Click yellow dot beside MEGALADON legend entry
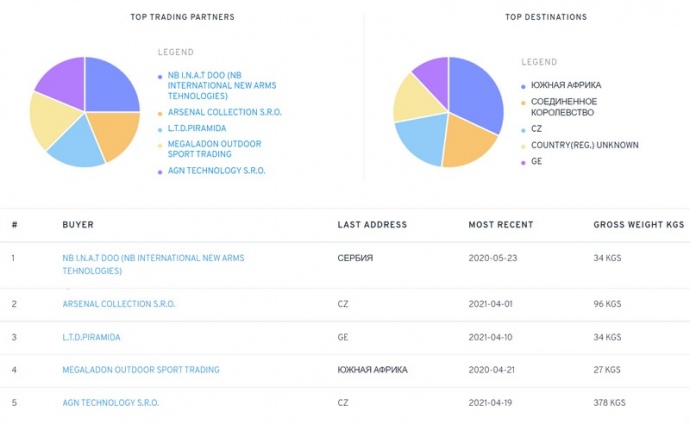This screenshot has width=690, height=424. (160, 144)
